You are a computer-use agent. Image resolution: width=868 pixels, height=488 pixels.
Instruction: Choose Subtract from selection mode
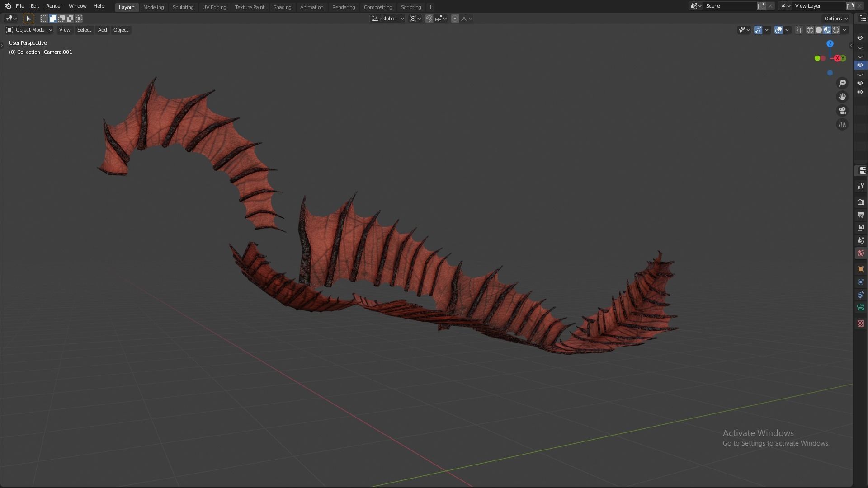click(61, 19)
